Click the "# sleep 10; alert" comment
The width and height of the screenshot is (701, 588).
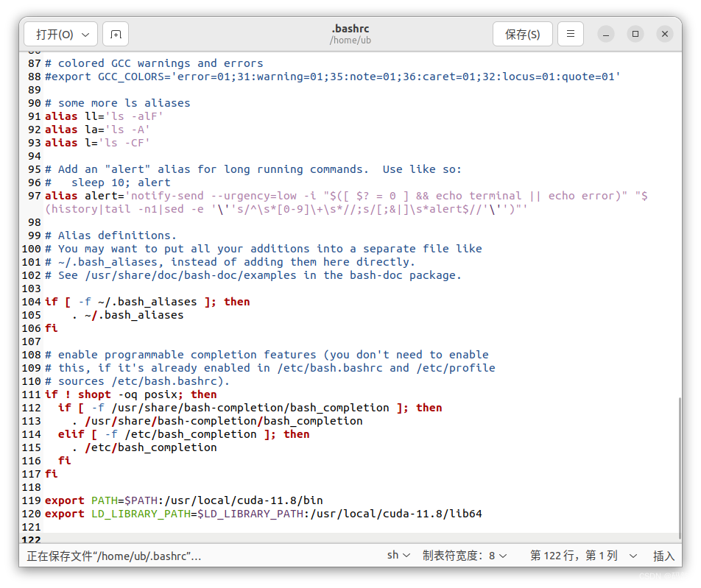108,183
